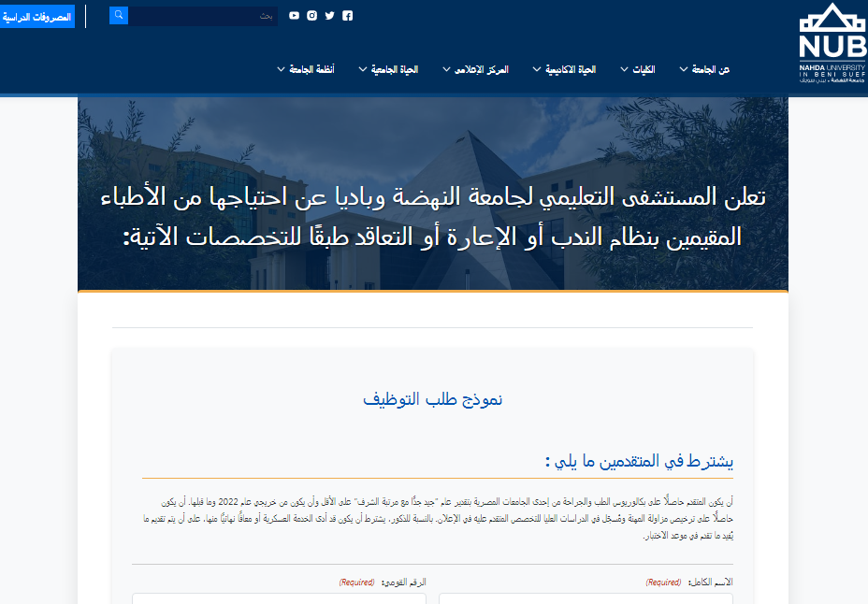Expand the المركز الإعلامى menu chevron
Viewport: 868px width, 604px height.
pos(445,70)
